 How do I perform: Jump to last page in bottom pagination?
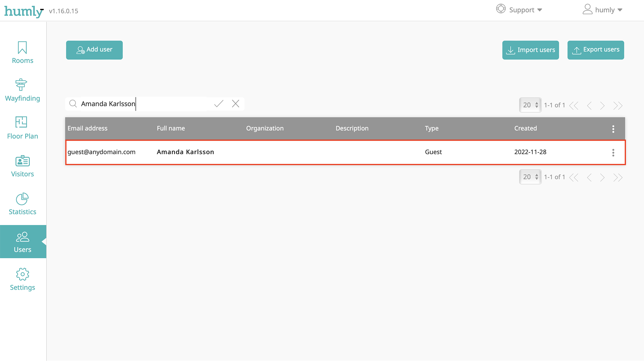click(618, 177)
